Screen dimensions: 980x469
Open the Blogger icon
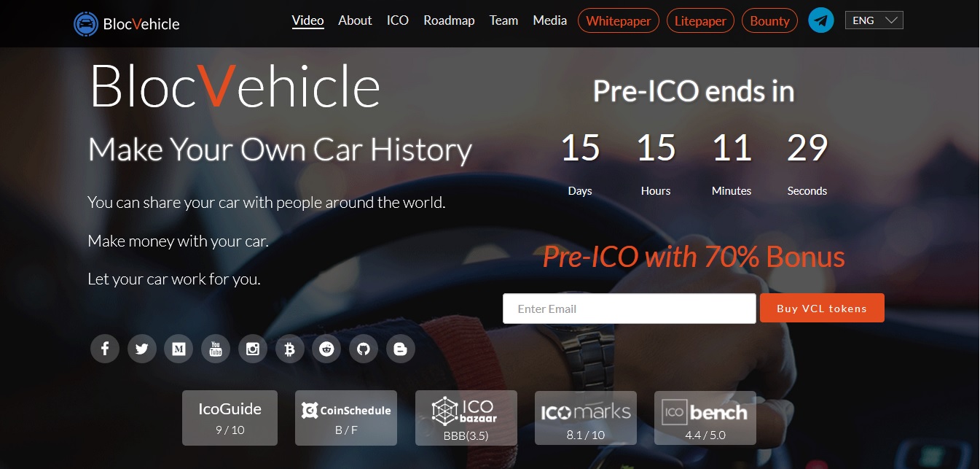pos(400,349)
